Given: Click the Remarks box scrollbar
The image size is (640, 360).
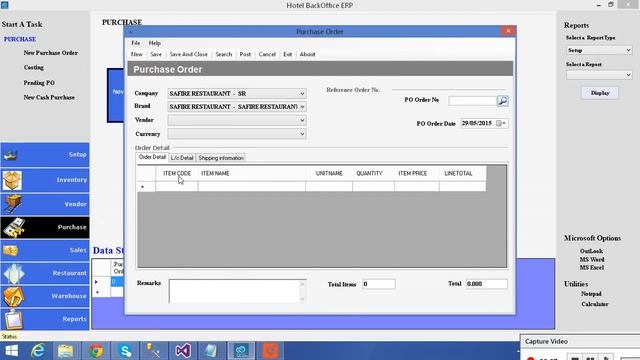Looking at the screenshot, I should point(302,291).
